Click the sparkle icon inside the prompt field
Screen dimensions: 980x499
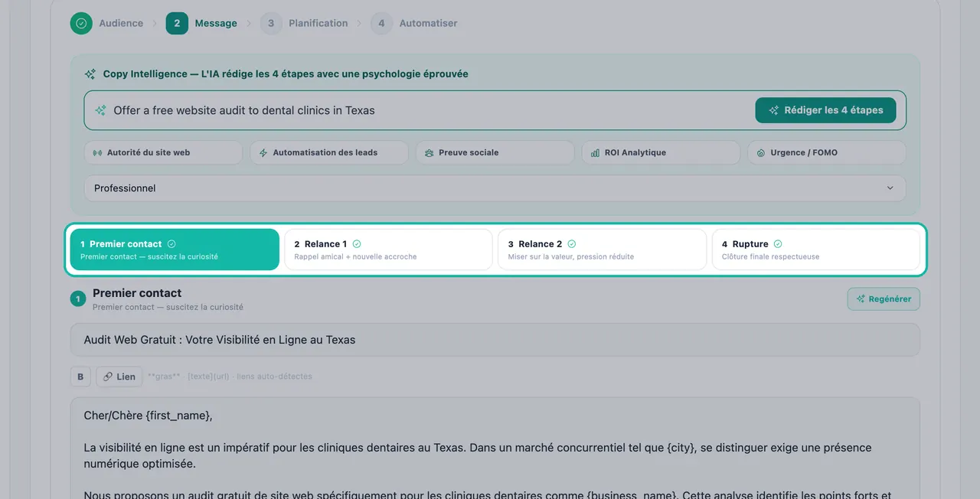[x=100, y=110]
